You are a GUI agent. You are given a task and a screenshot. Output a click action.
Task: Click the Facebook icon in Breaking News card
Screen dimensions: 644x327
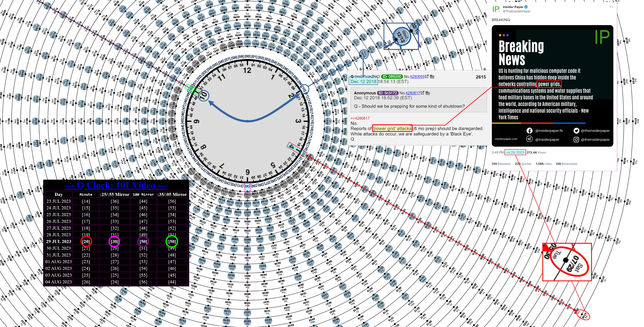[529, 131]
